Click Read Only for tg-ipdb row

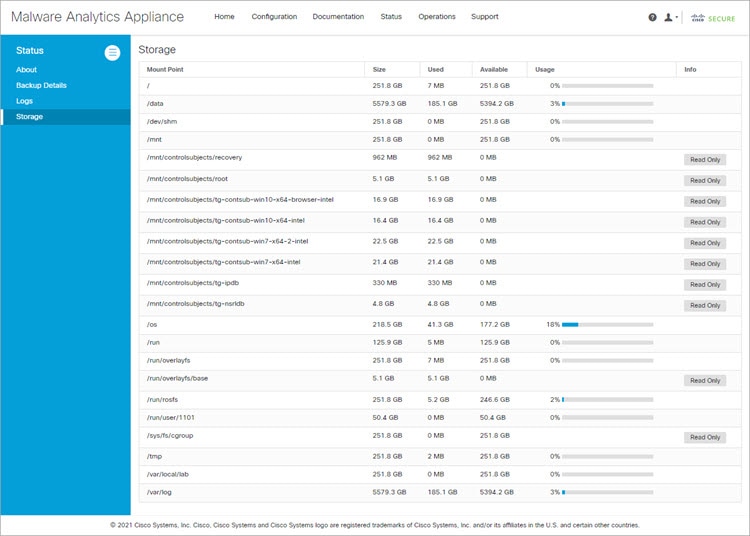coord(705,284)
